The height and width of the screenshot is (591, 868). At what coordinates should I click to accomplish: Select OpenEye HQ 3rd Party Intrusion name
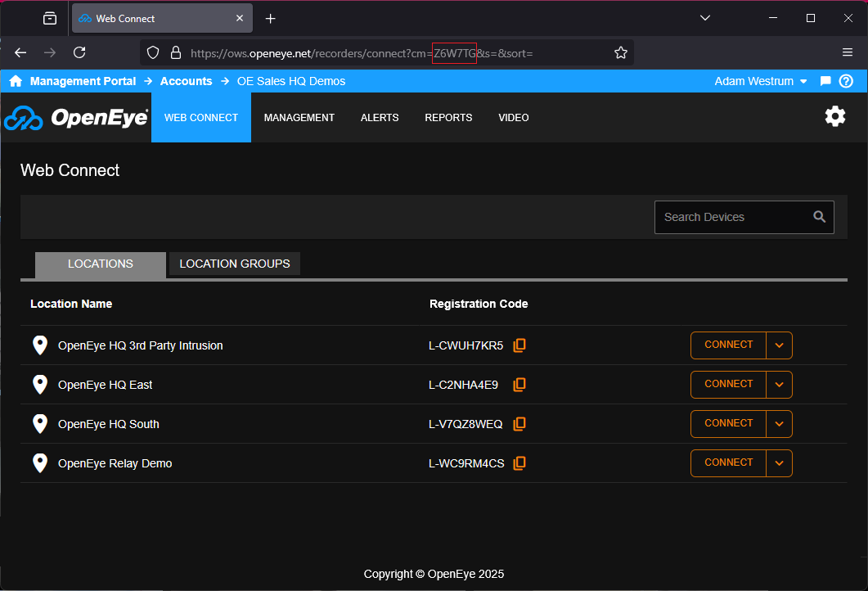pyautogui.click(x=141, y=345)
